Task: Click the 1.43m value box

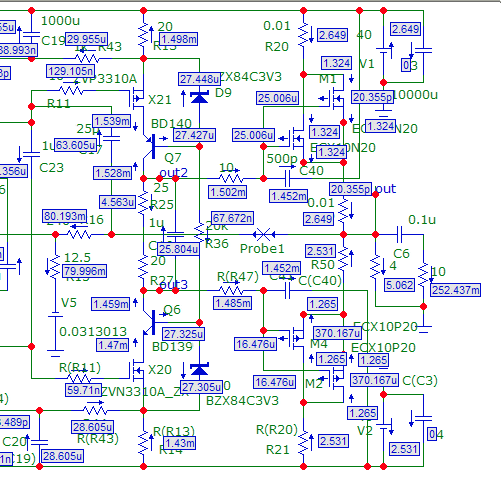Action: point(180,443)
